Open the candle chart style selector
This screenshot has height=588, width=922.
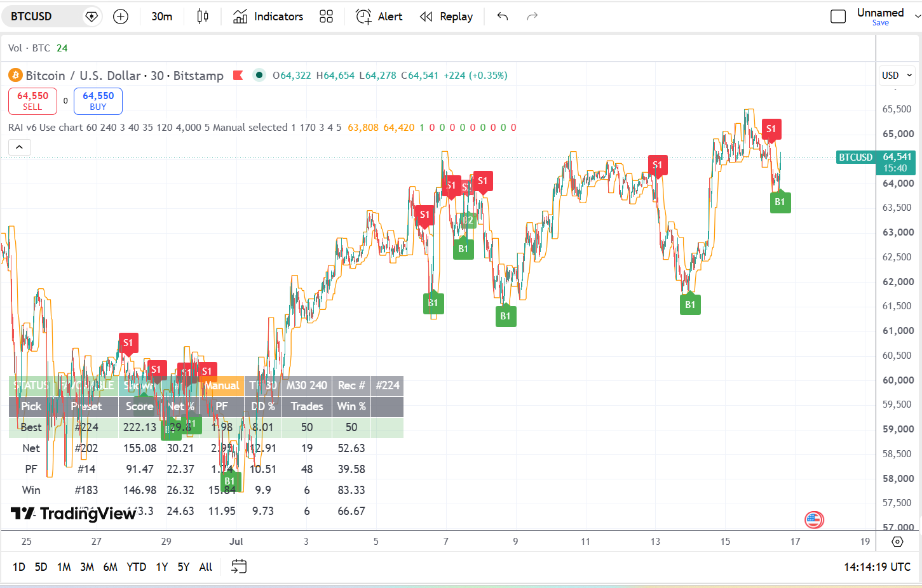(203, 17)
